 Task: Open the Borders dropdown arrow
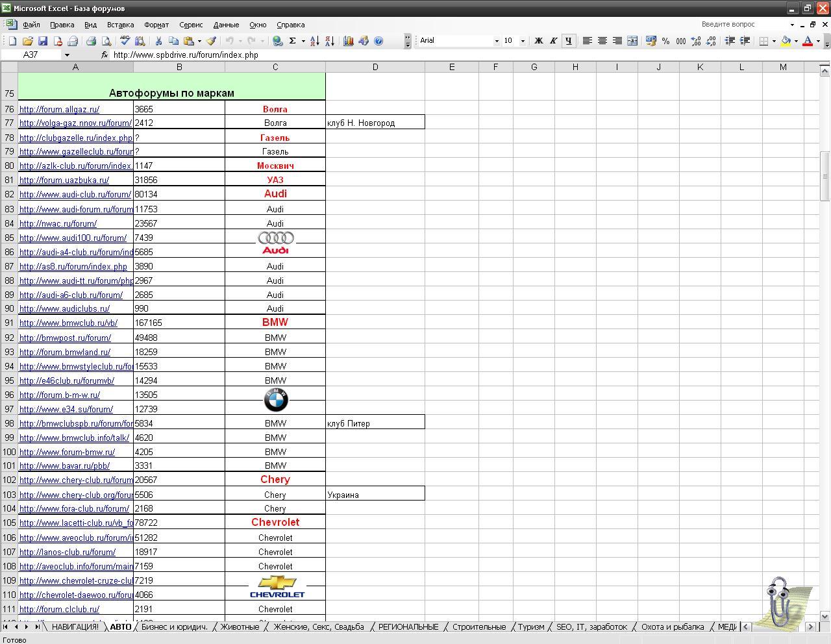[774, 41]
